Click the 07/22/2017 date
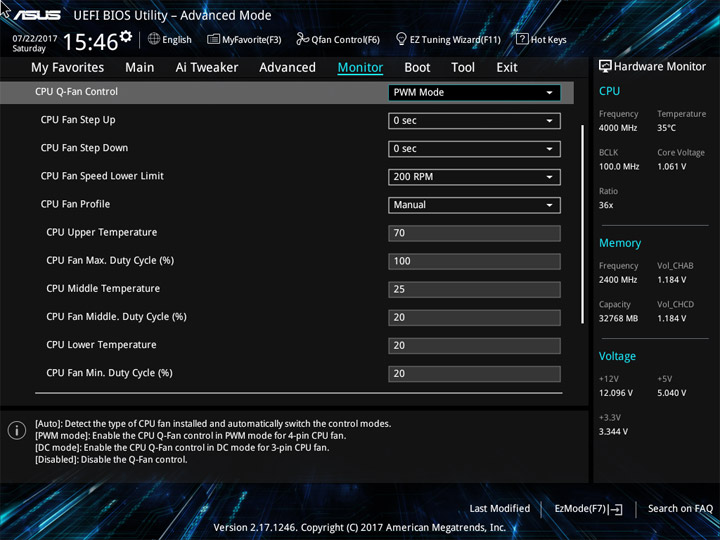Image resolution: width=720 pixels, height=540 pixels. tap(35, 39)
